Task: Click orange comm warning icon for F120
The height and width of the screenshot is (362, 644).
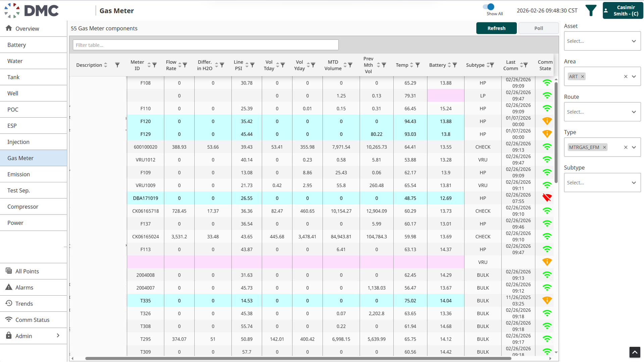Action: coord(547,121)
